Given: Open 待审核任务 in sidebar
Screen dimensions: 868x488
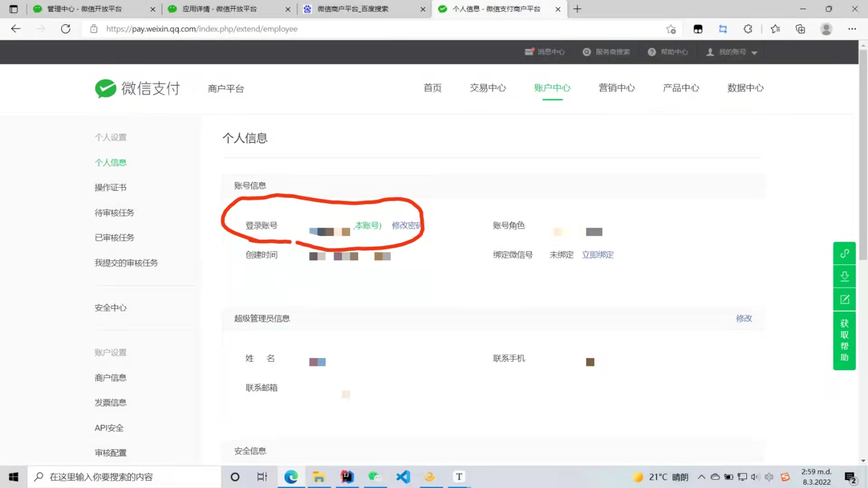Looking at the screenshot, I should [114, 213].
